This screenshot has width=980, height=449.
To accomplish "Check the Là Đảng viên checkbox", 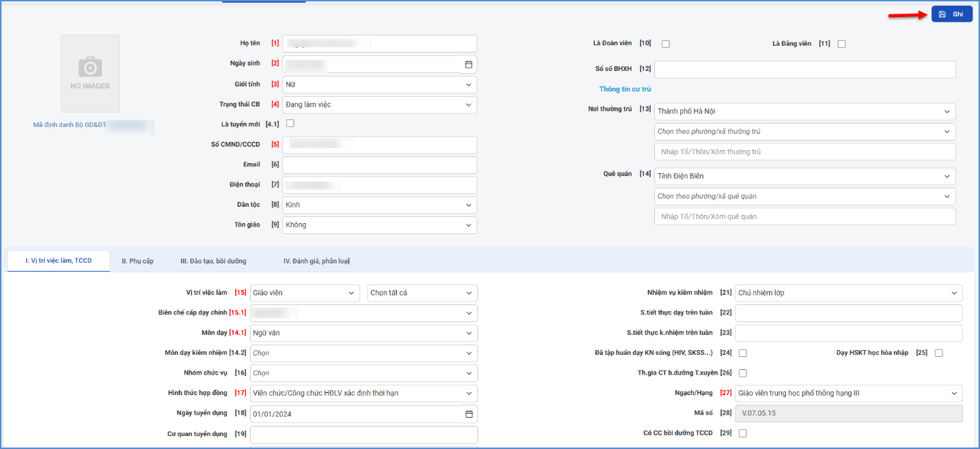I will coord(842,44).
